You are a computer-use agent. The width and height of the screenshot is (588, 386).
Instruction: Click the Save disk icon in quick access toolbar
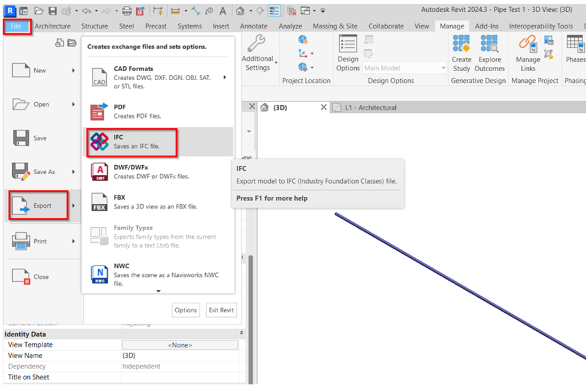[x=52, y=11]
